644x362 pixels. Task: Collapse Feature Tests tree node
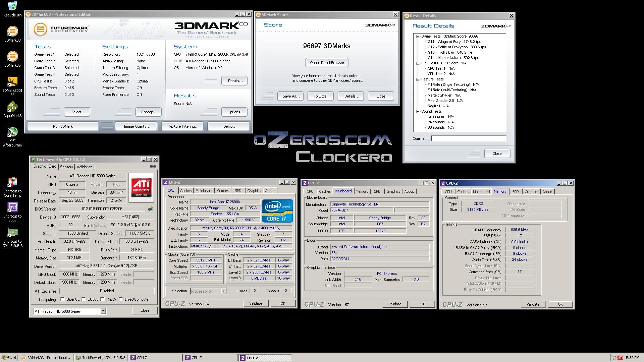click(418, 79)
